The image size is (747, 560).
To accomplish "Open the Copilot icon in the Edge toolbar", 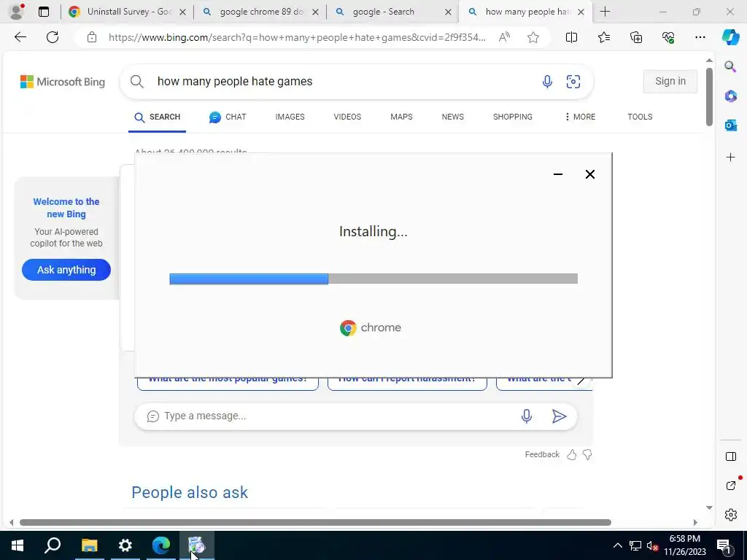I will point(730,37).
